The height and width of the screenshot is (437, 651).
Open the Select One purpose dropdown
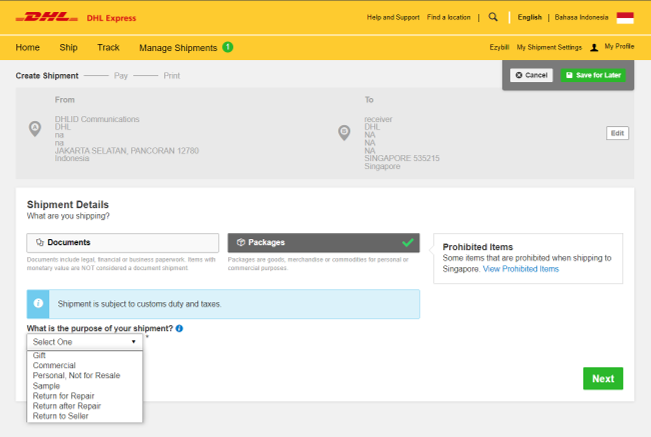click(85, 342)
